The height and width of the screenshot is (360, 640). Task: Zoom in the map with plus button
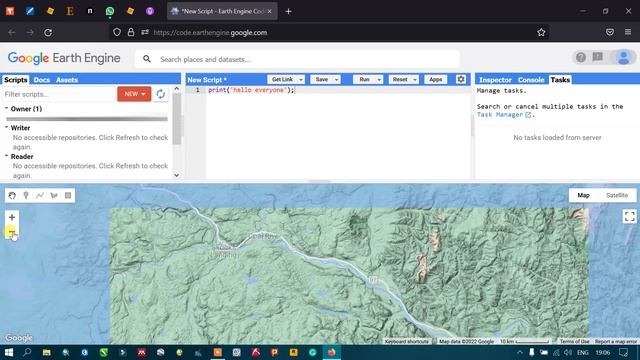(x=12, y=218)
